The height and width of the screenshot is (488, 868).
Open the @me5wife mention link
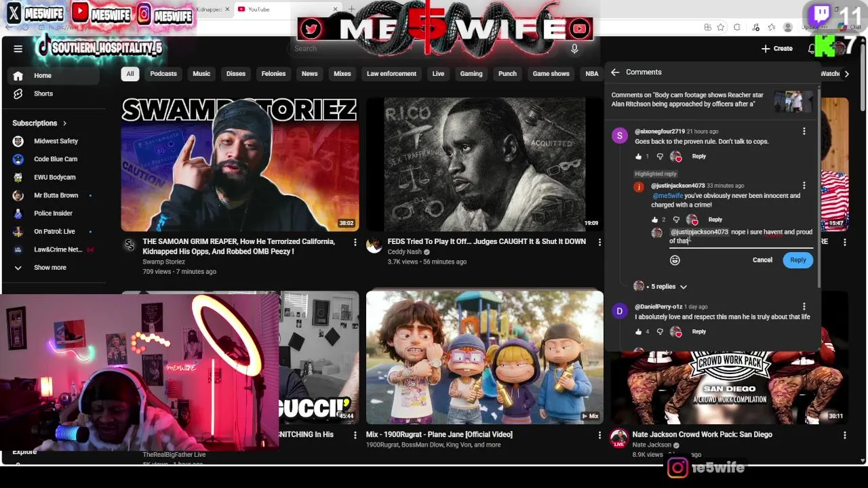pyautogui.click(x=668, y=196)
